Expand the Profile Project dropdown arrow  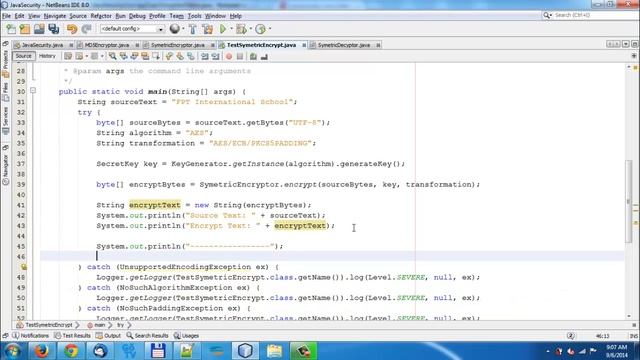270,29
